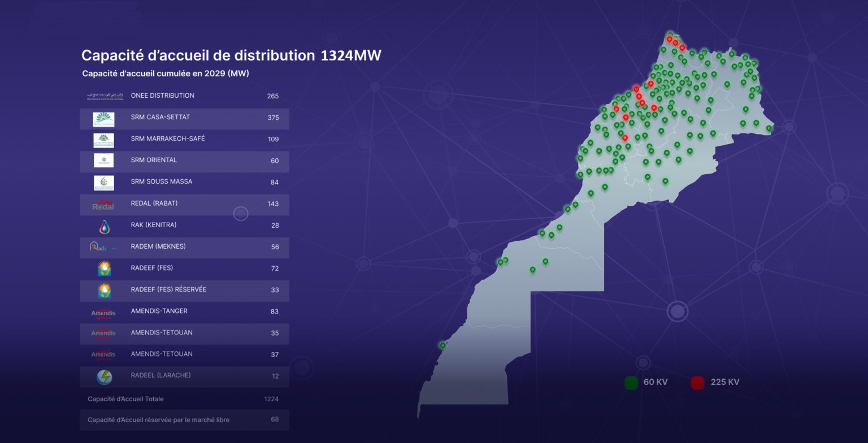
Task: Click the green 60 KV legend swatch
Action: (x=631, y=383)
